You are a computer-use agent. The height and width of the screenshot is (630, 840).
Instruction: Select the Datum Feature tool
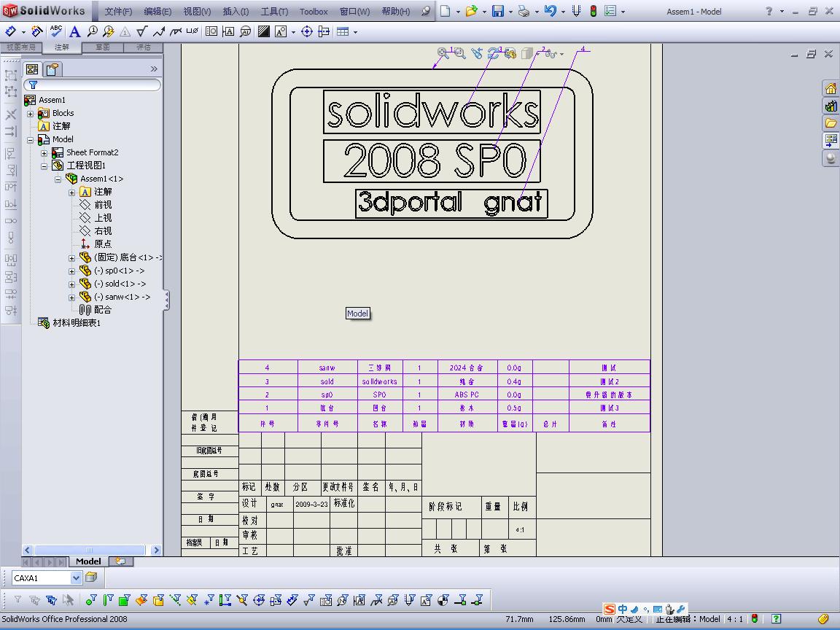click(x=228, y=31)
